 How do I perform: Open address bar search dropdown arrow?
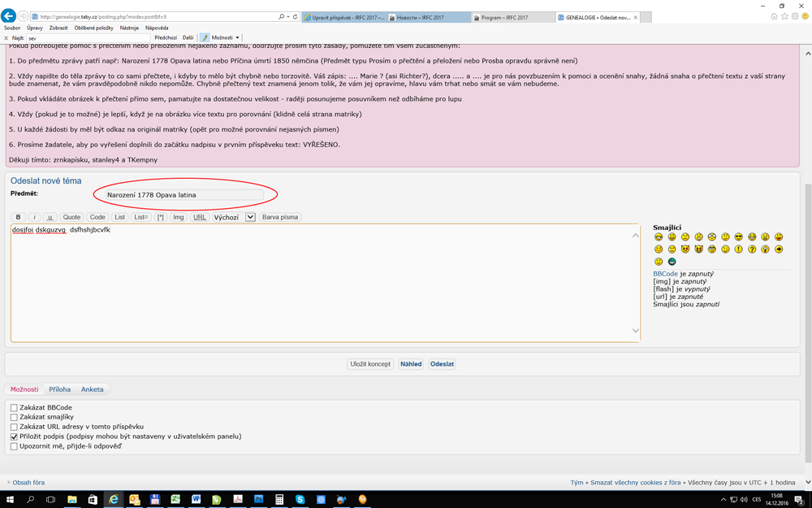pos(287,16)
